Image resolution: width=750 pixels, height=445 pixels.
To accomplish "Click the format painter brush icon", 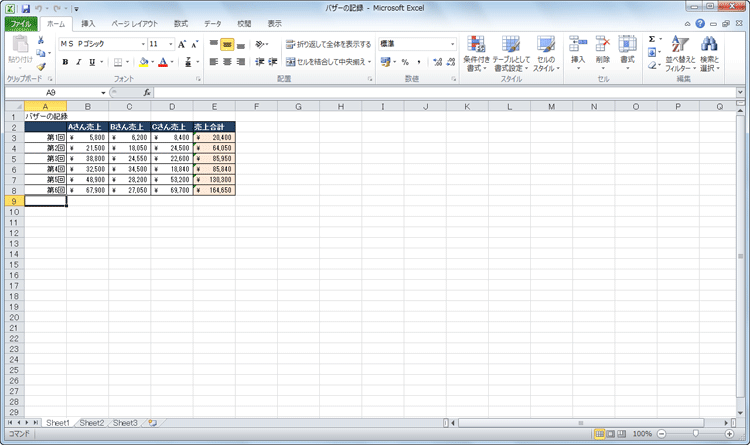I will click(x=41, y=67).
